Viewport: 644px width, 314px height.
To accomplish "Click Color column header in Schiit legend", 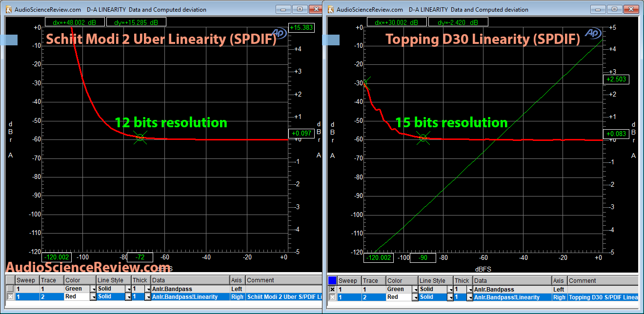I will point(80,280).
